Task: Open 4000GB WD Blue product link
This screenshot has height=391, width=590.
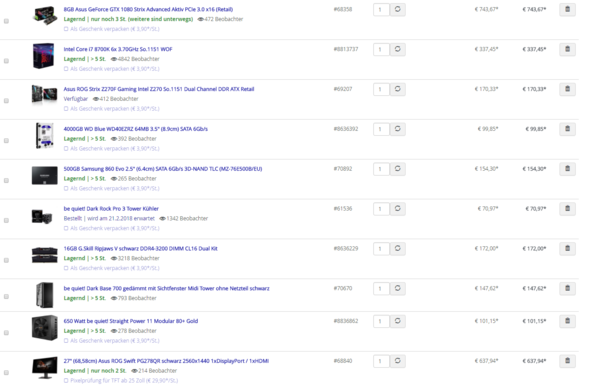Action: coord(135,129)
